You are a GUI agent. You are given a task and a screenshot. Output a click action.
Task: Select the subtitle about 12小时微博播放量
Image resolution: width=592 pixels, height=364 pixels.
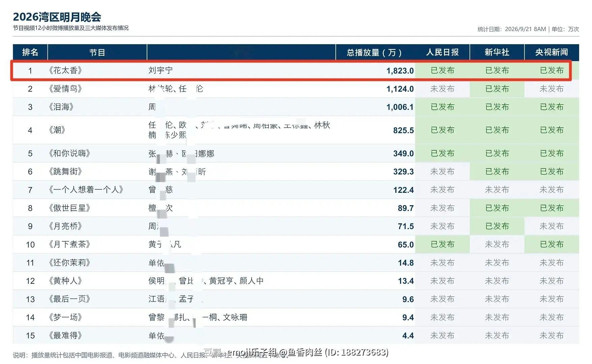coord(71,28)
